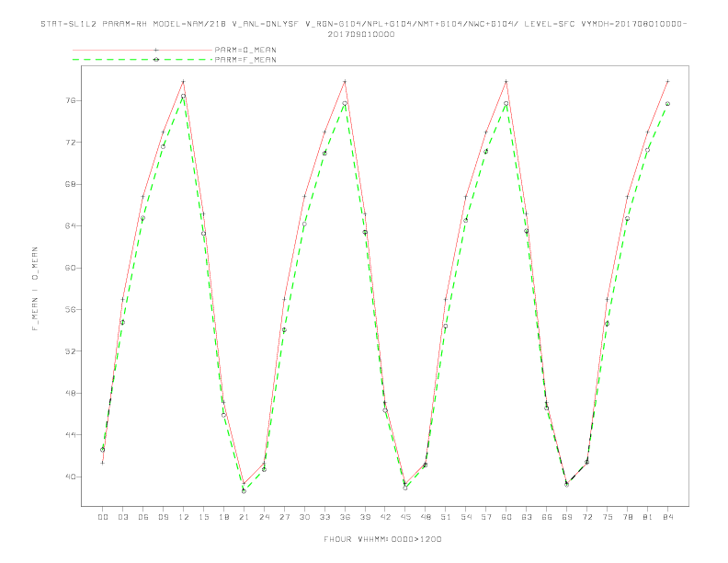Click the green dashed legend line sample
728x563 pixels.
point(142,60)
